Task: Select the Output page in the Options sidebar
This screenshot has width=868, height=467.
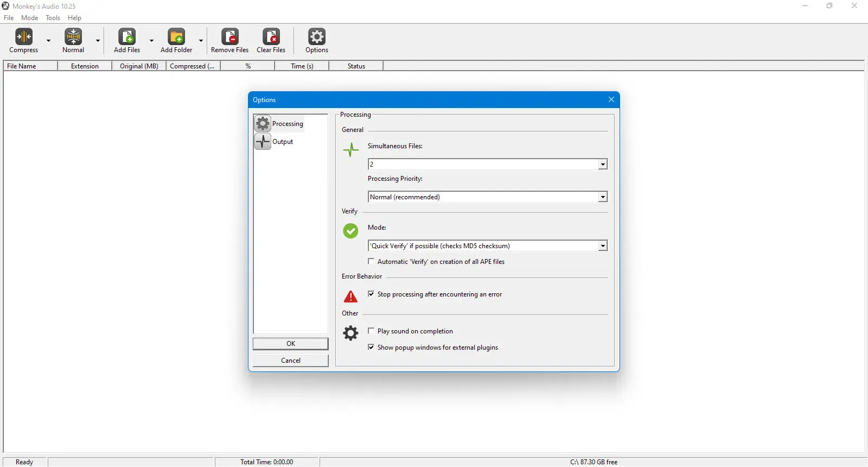Action: point(275,142)
